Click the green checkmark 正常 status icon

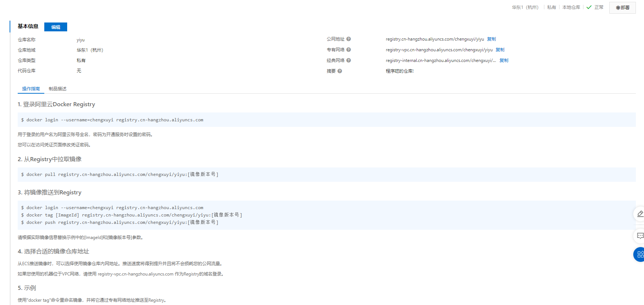point(589,7)
